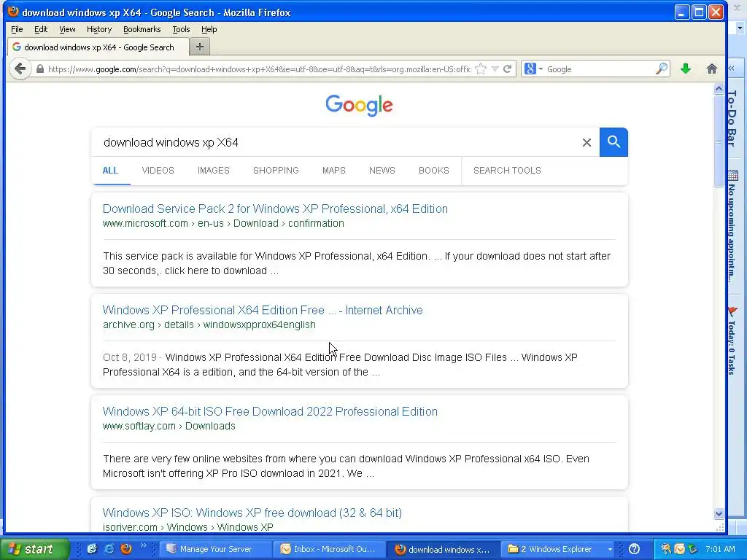
Task: Open the View menu
Action: [67, 29]
